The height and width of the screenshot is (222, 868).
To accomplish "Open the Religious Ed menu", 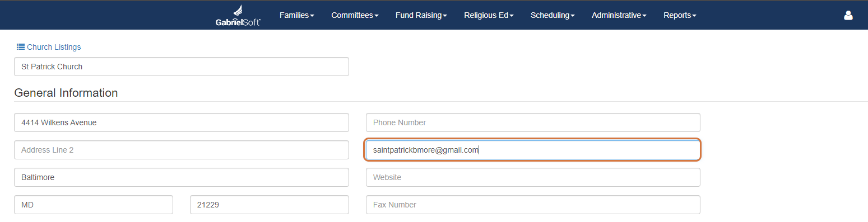I will pos(489,16).
